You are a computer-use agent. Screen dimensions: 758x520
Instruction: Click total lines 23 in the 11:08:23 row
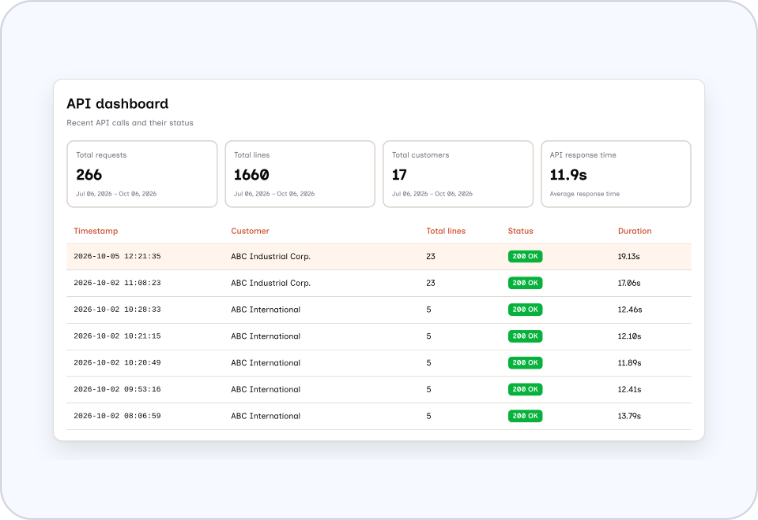431,283
